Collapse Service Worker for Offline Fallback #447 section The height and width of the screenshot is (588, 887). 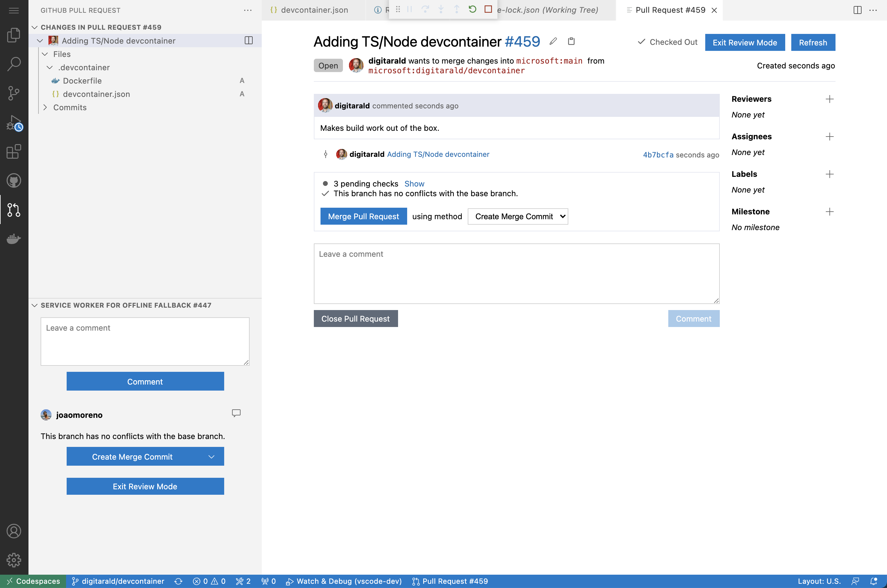35,305
